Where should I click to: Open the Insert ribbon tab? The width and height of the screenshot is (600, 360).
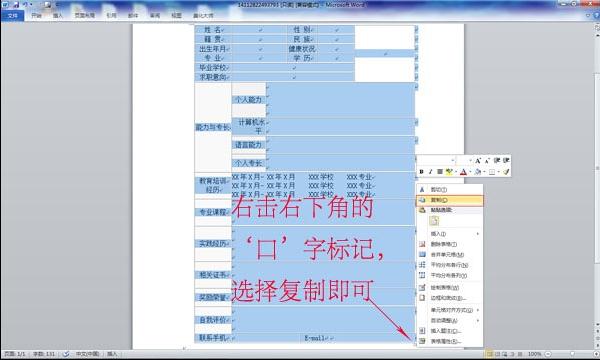[58, 16]
